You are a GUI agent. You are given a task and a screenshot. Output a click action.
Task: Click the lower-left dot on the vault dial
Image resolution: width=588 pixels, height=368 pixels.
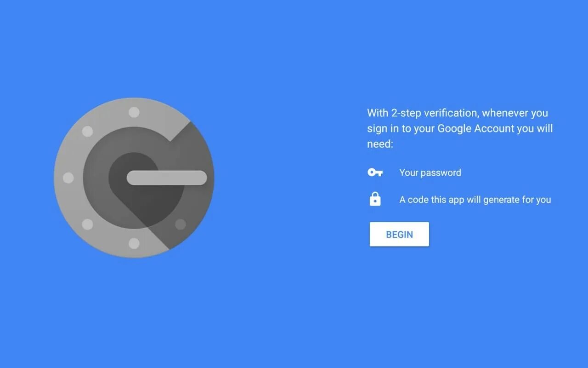(87, 224)
